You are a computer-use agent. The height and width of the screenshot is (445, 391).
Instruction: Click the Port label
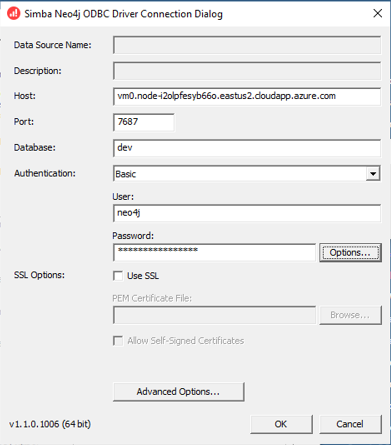coord(24,122)
